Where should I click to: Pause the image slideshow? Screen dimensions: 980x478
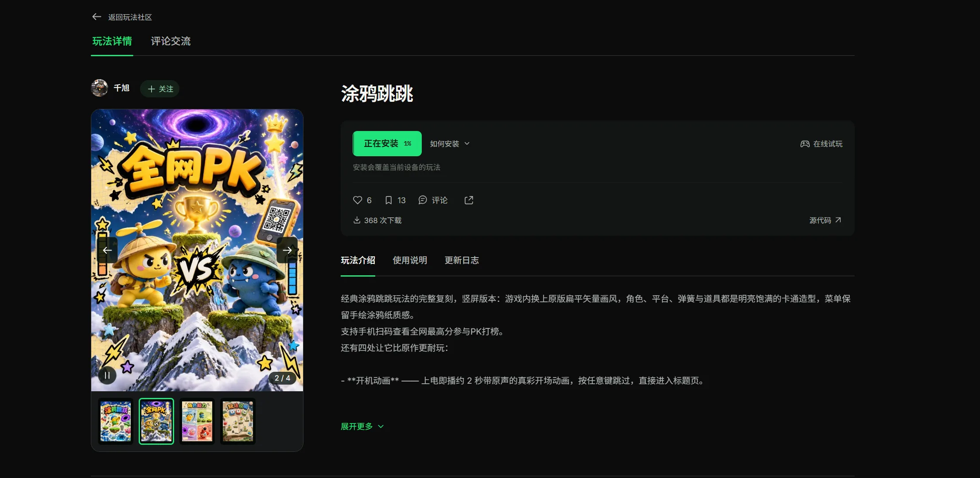pos(107,376)
